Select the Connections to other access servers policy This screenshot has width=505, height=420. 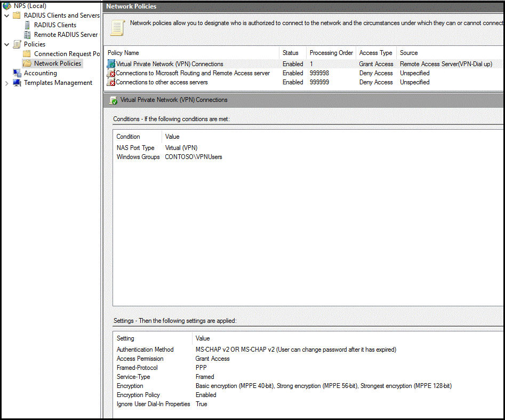click(156, 82)
